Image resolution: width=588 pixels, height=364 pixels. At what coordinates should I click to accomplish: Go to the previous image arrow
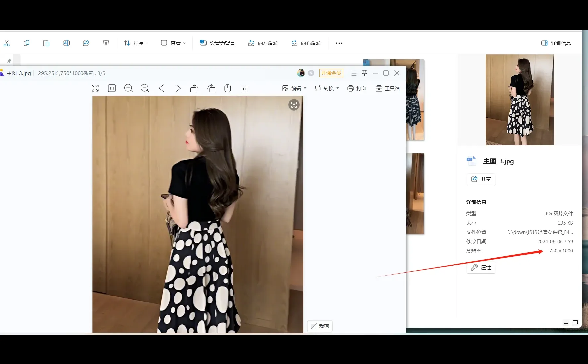pyautogui.click(x=161, y=88)
